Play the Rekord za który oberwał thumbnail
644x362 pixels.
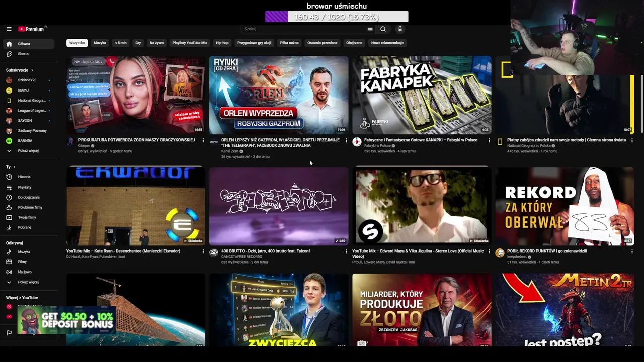[565, 206]
